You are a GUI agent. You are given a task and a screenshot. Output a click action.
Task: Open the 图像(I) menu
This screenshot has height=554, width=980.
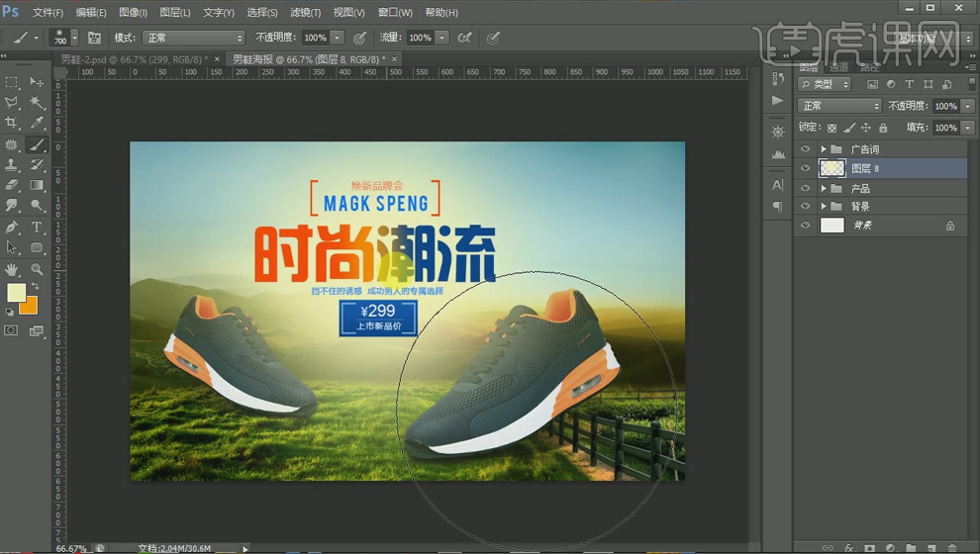[x=133, y=13]
